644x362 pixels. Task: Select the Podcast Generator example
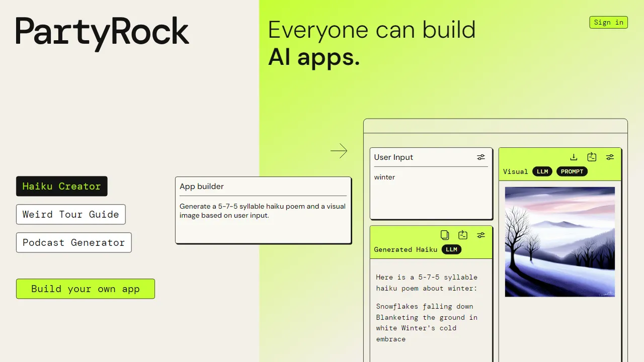[x=74, y=242]
